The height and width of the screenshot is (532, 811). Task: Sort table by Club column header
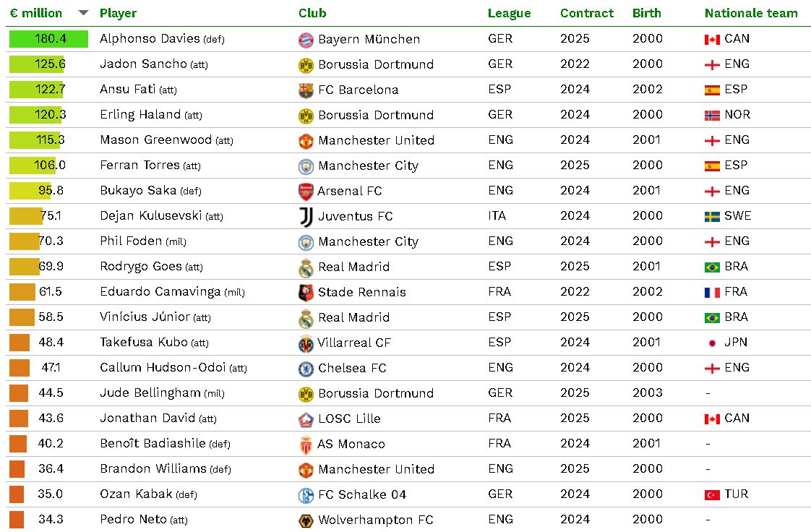[x=312, y=13]
